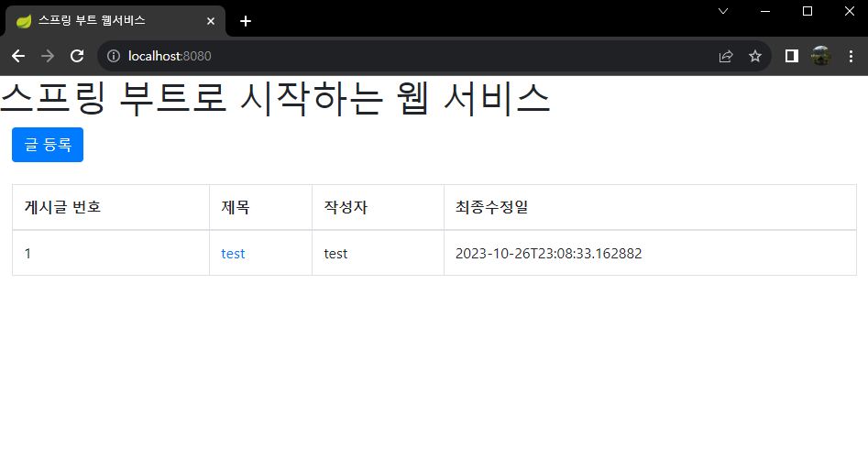Open a new tab with the plus button
Screen dimensions: 868x470
click(x=246, y=21)
